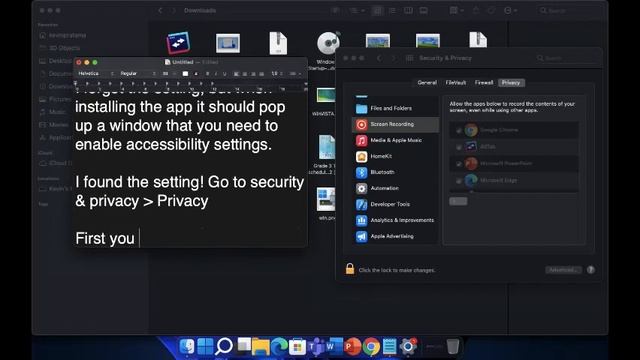Open text highlight color swatch in TextEdit
640x360 pixels.
196,74
